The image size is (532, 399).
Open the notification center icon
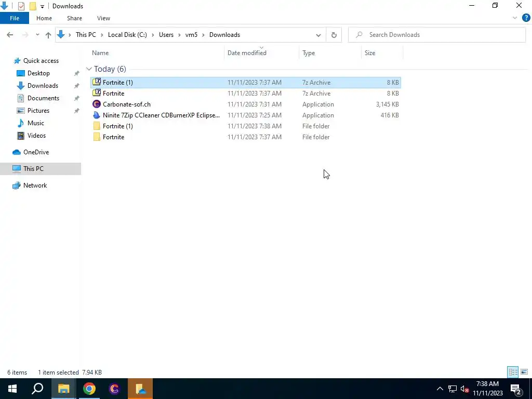(x=516, y=389)
